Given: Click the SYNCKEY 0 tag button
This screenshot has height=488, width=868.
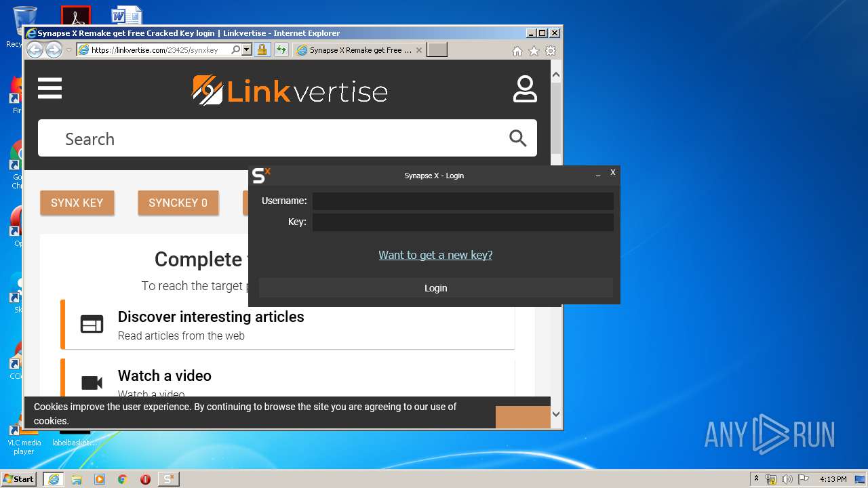Looking at the screenshot, I should coord(178,203).
